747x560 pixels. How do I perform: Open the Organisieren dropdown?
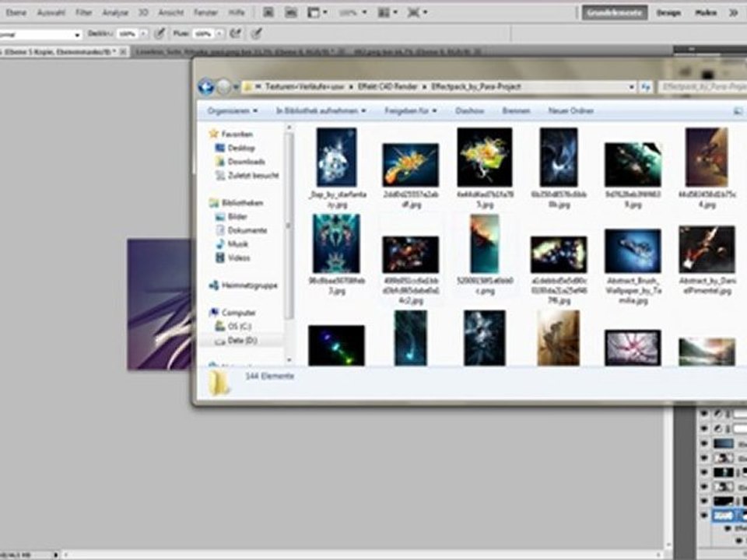coord(233,111)
